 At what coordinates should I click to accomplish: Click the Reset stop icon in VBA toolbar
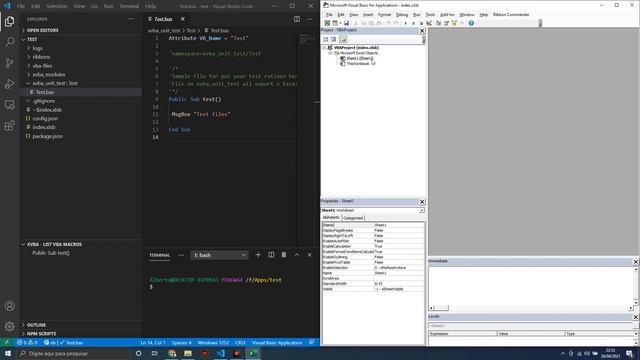[x=421, y=23]
